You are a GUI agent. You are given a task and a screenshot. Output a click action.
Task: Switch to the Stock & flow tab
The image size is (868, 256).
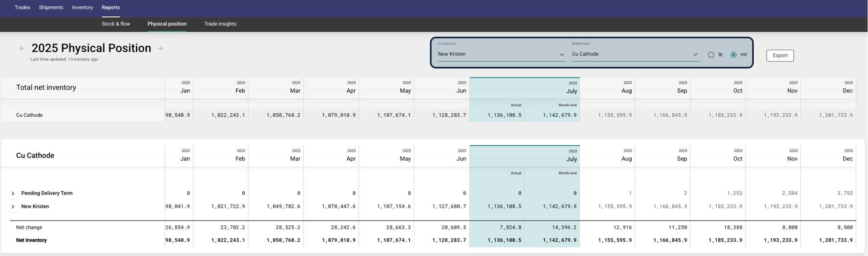[116, 24]
